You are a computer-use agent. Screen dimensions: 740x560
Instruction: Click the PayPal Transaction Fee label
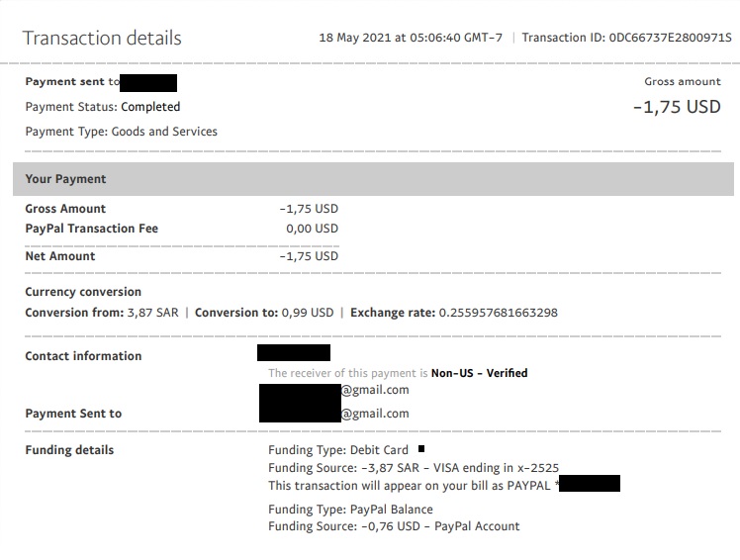pos(91,229)
